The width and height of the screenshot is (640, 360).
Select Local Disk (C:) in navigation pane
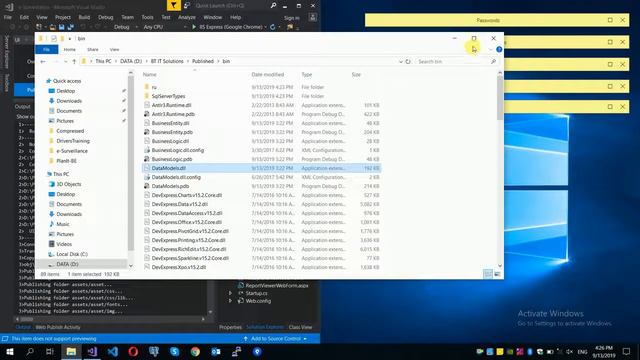click(72, 254)
